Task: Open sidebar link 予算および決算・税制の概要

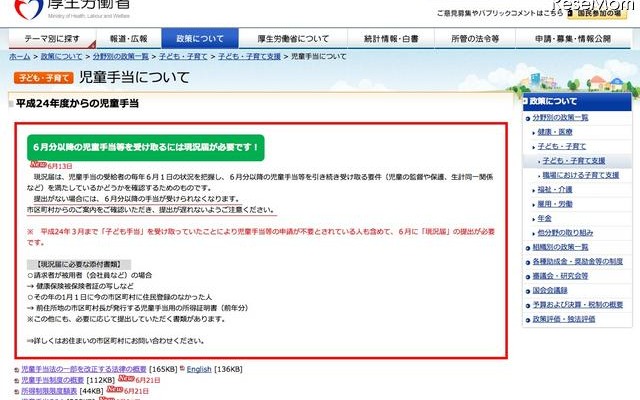Action: coord(578,304)
